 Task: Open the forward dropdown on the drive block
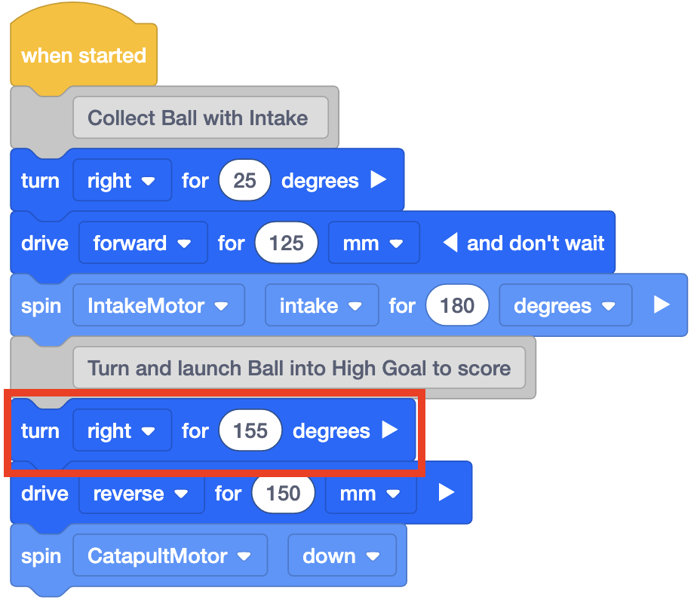(143, 243)
